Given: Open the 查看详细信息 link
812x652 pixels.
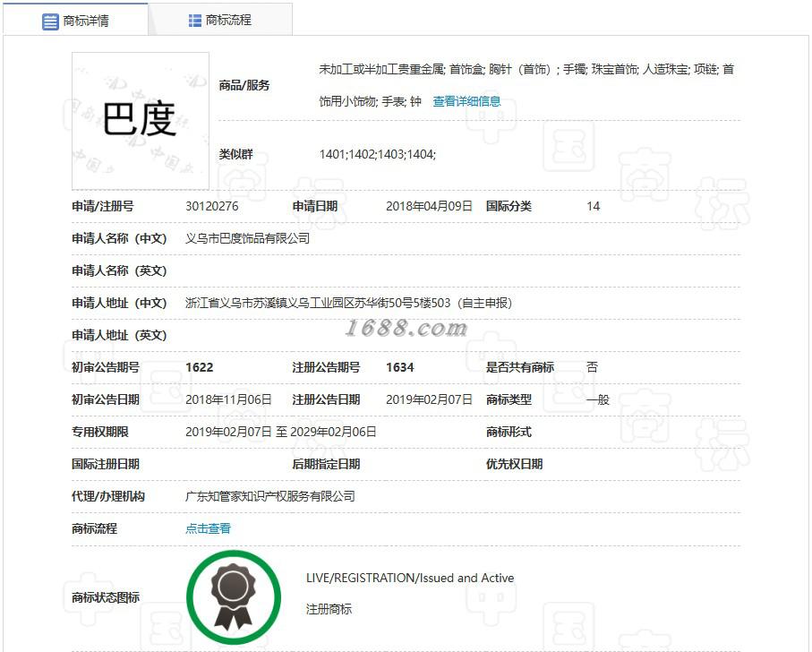Looking at the screenshot, I should (x=466, y=101).
